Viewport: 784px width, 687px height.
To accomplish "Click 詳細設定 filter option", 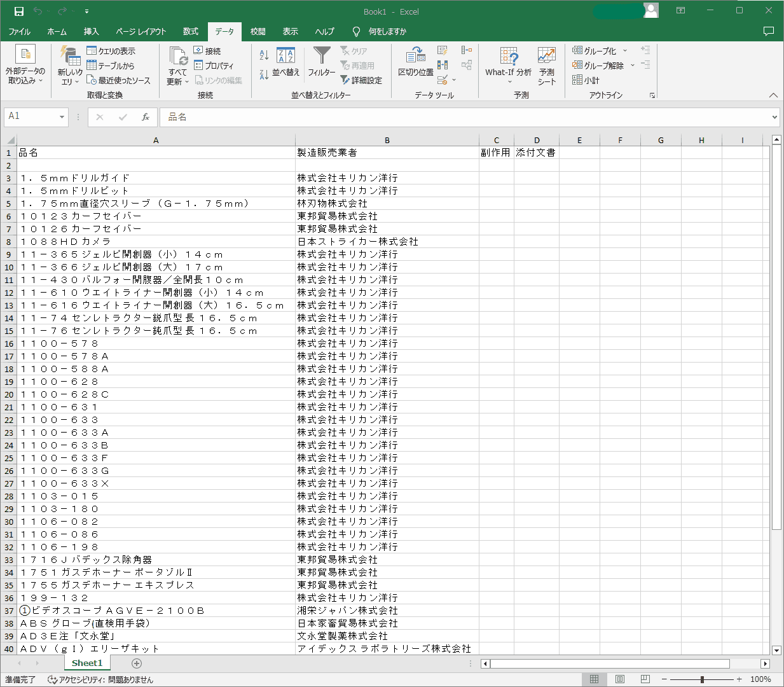I will [361, 80].
